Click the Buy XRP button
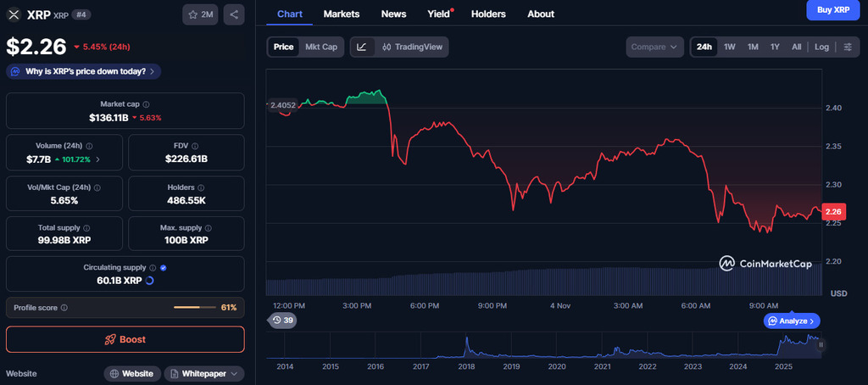This screenshot has height=385, width=868. (x=832, y=9)
